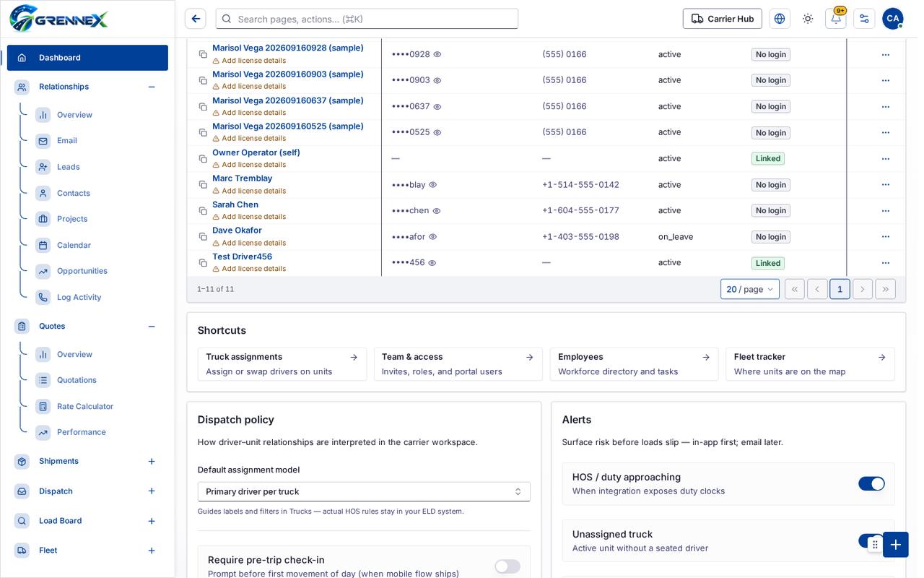
Task: Select Opportunities in the sidebar menu
Action: [82, 271]
